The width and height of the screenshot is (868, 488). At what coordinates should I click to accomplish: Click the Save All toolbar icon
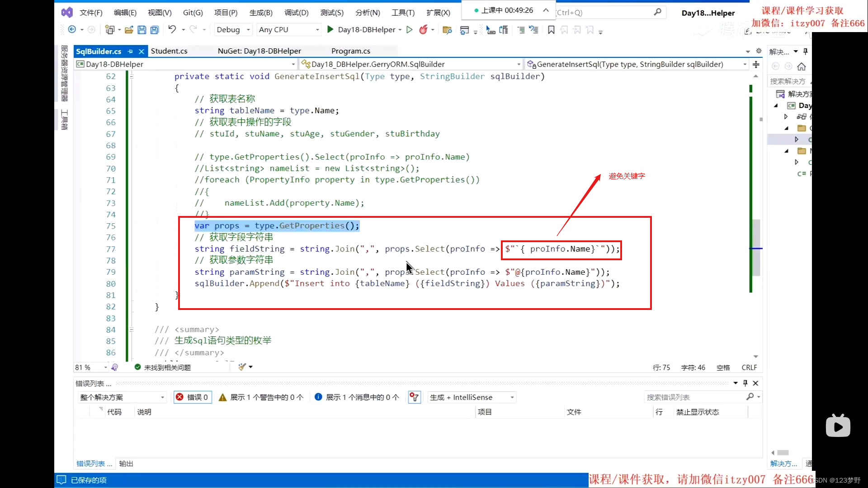pos(155,30)
